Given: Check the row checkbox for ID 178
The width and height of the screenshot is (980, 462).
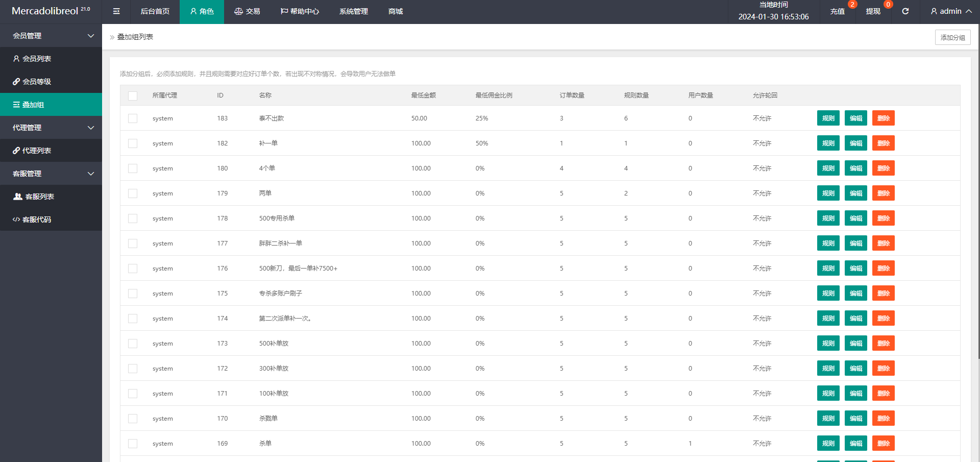Looking at the screenshot, I should [x=133, y=218].
